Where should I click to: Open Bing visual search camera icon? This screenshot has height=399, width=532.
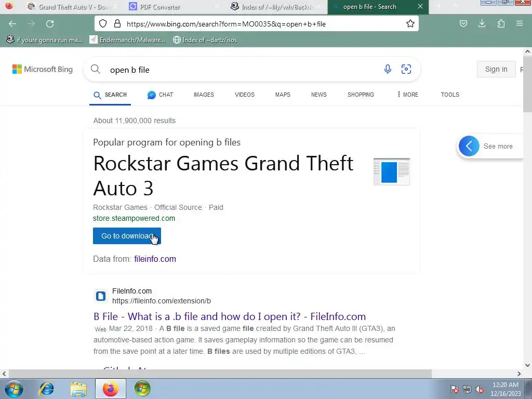[406, 69]
